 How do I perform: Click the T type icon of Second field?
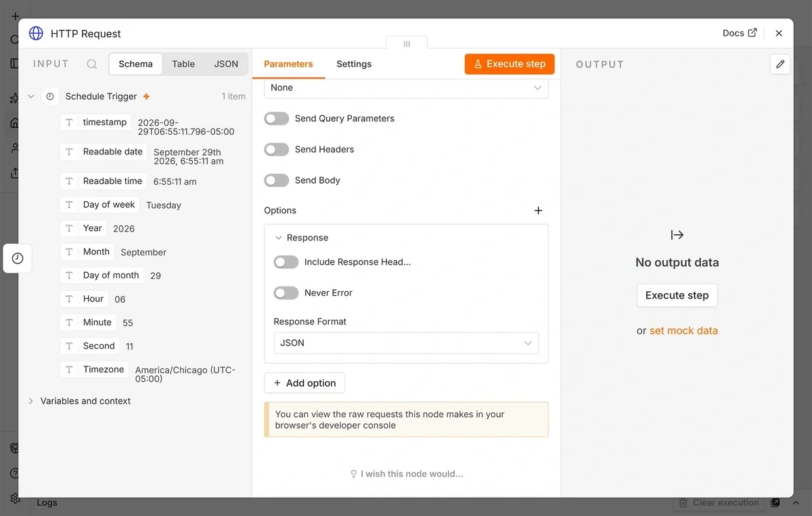[x=69, y=346]
